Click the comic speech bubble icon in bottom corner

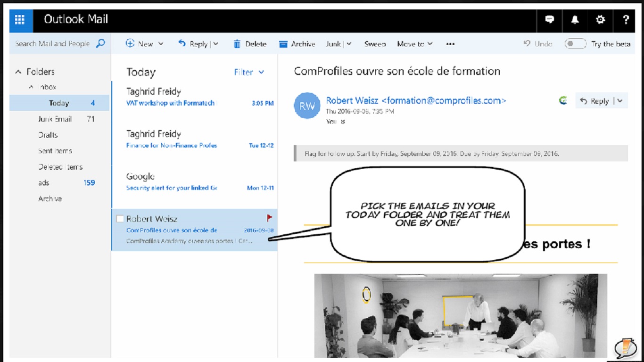626,348
